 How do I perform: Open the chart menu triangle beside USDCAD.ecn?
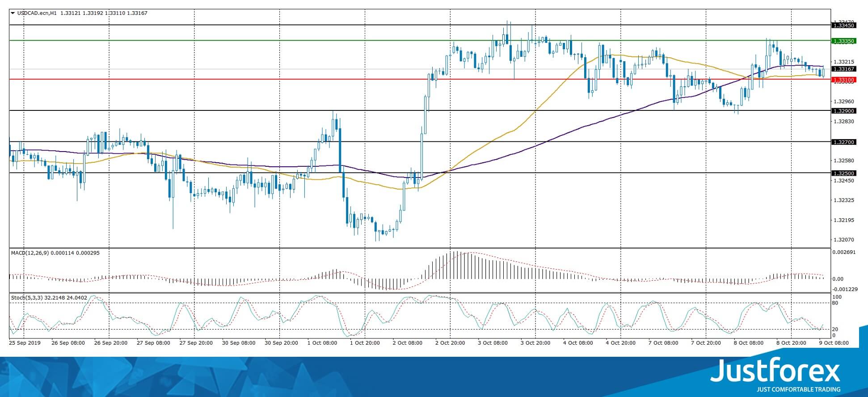coord(13,13)
